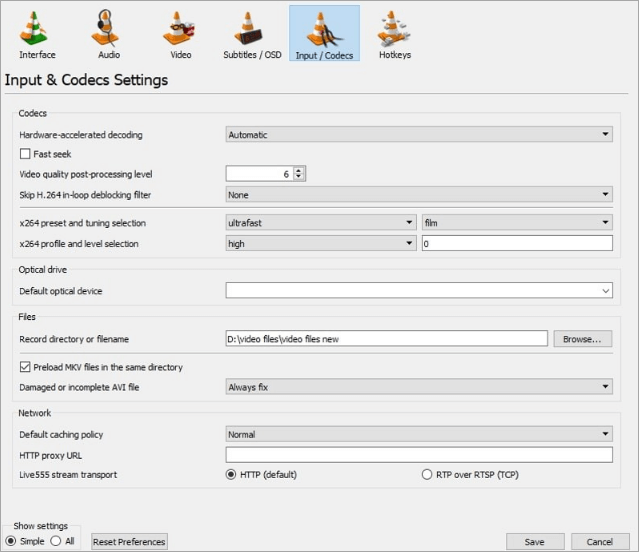
Task: Enable the Fast seek checkbox
Action: (x=25, y=155)
